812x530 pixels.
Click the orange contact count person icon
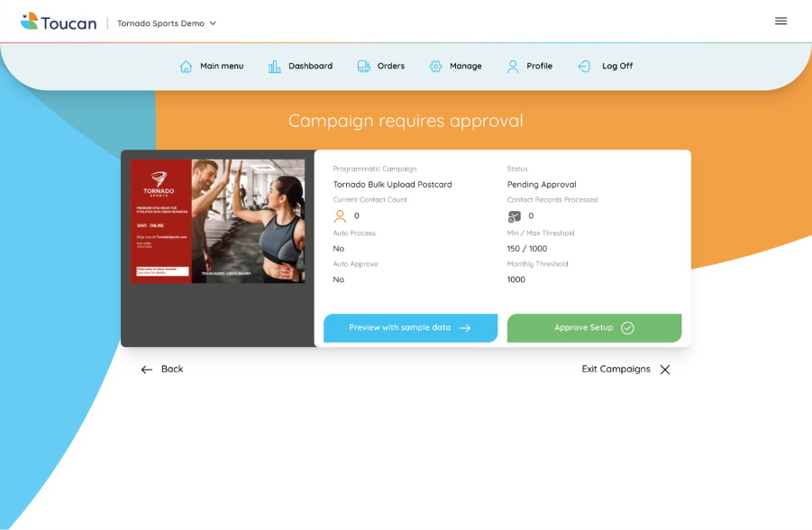click(x=340, y=216)
